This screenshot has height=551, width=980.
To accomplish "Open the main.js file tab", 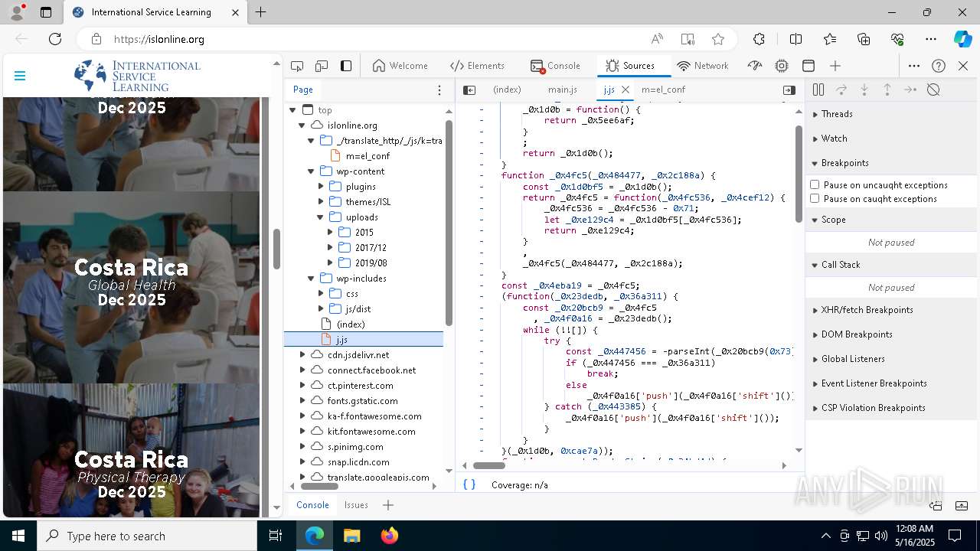I will (x=563, y=90).
